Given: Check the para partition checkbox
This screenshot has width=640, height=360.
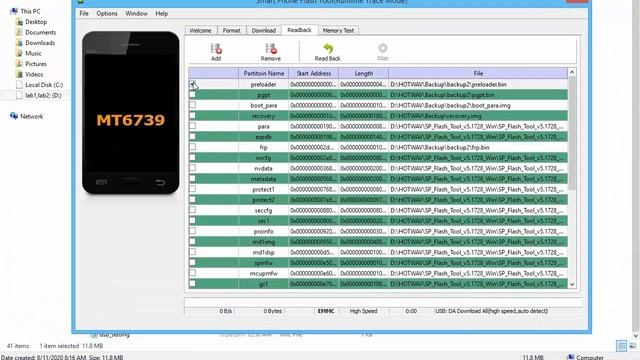Looking at the screenshot, I should pos(192,126).
